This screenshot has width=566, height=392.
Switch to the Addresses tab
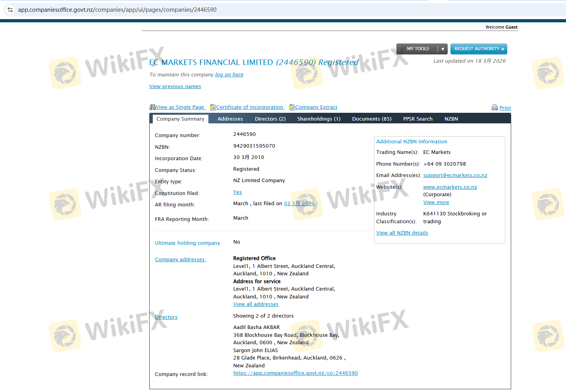(x=230, y=119)
